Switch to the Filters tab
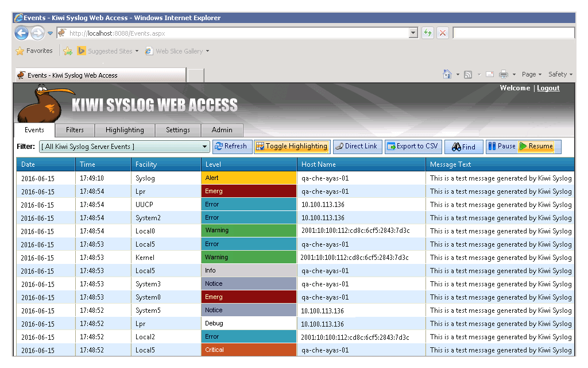 point(75,129)
